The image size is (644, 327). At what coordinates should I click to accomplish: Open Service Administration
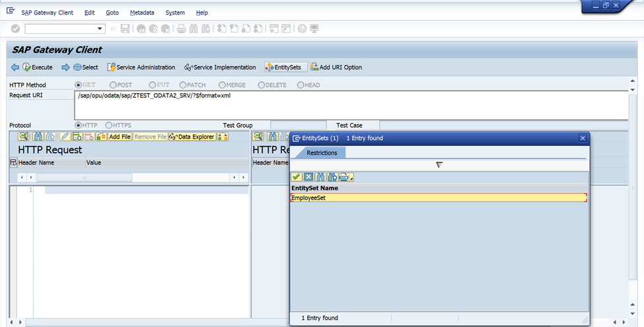point(141,67)
